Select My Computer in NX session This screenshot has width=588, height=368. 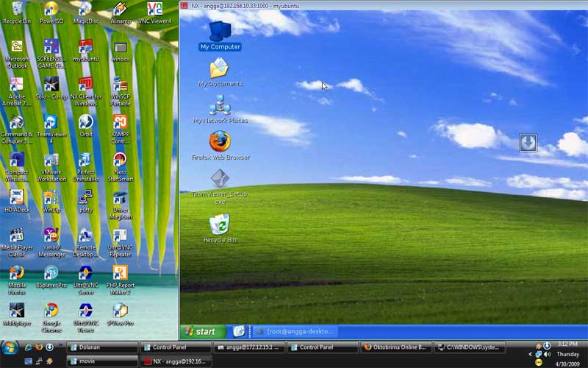click(220, 36)
